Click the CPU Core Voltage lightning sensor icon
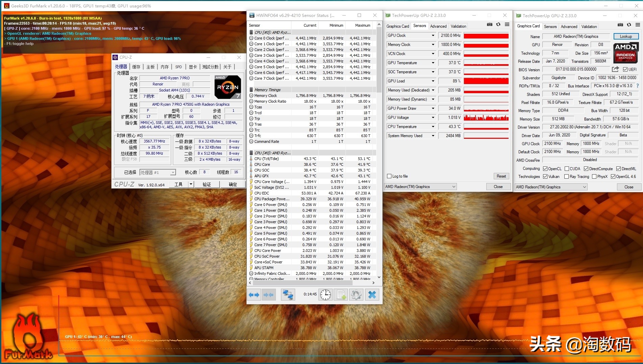 [x=251, y=182]
